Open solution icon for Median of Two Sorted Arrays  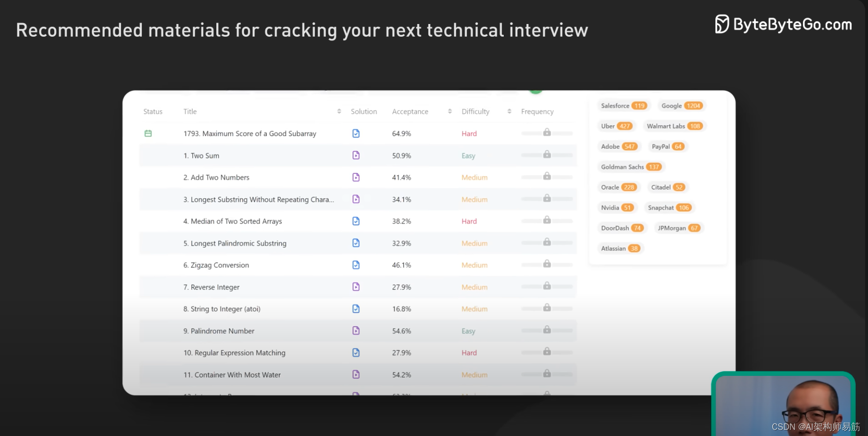[x=356, y=221]
